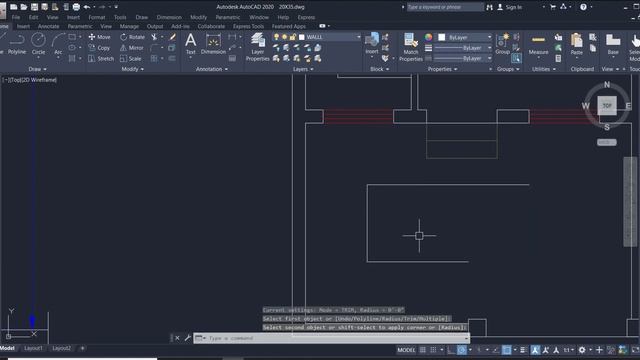Image resolution: width=640 pixels, height=360 pixels.
Task: Expand the Layers panel
Action: tap(303, 69)
